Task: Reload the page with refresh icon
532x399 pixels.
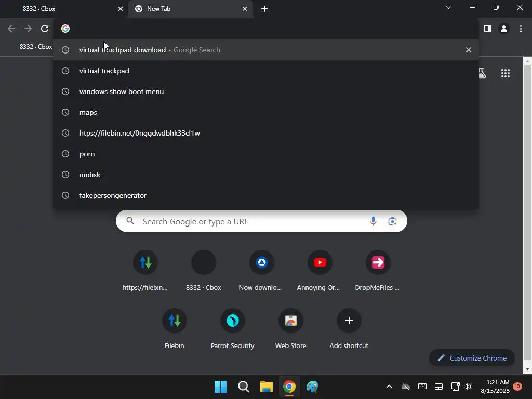Action: click(45, 29)
